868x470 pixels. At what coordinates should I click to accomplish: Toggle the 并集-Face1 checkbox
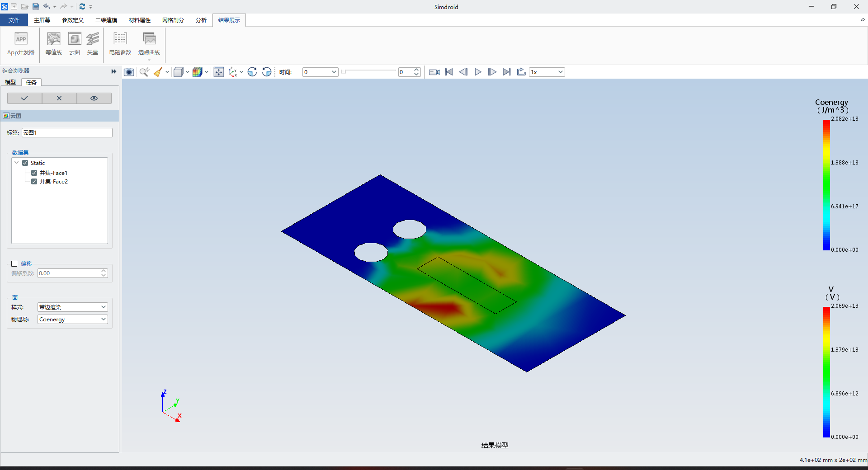tap(34, 173)
